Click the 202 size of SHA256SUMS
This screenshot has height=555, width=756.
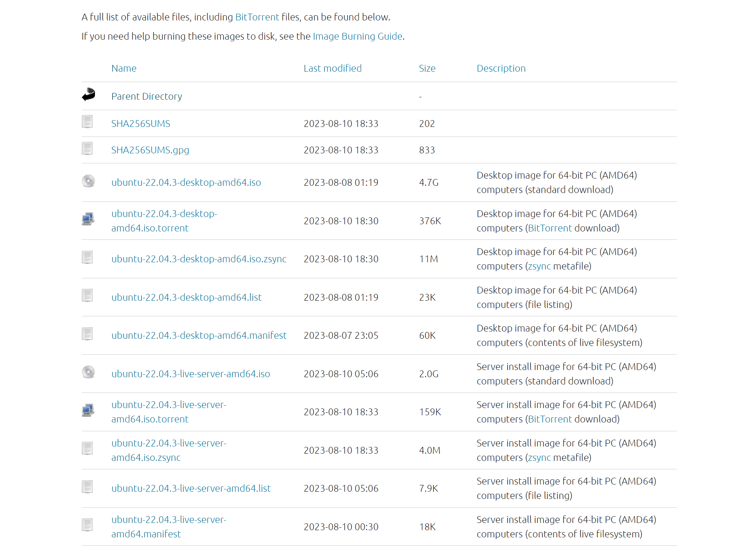427,124
